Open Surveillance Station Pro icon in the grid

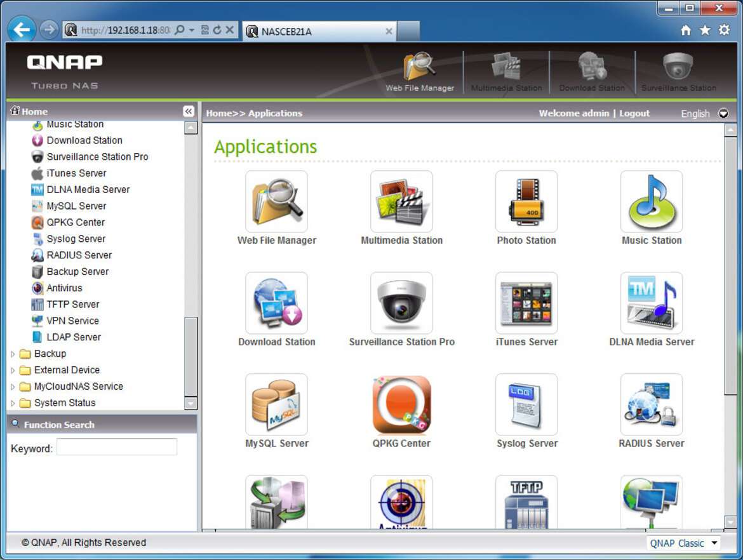[x=401, y=303]
